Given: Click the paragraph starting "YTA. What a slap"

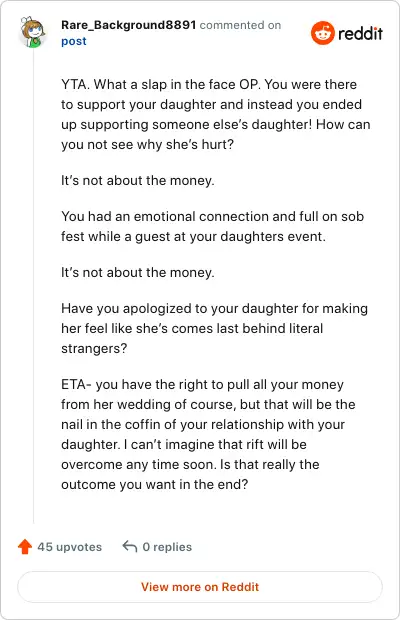Looking at the screenshot, I should (x=216, y=114).
